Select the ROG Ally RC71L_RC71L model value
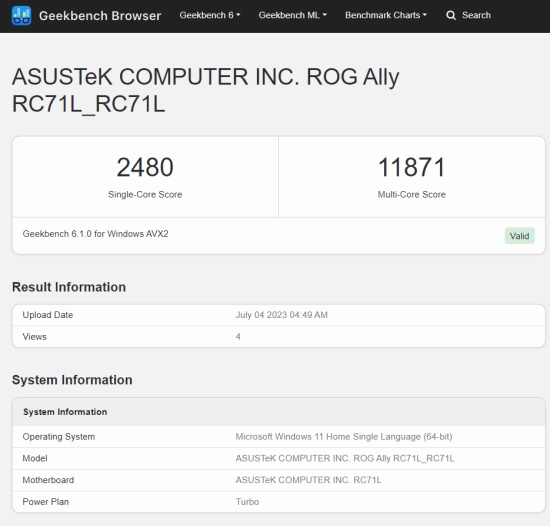Screen dimensions: 550x526 [x=345, y=459]
